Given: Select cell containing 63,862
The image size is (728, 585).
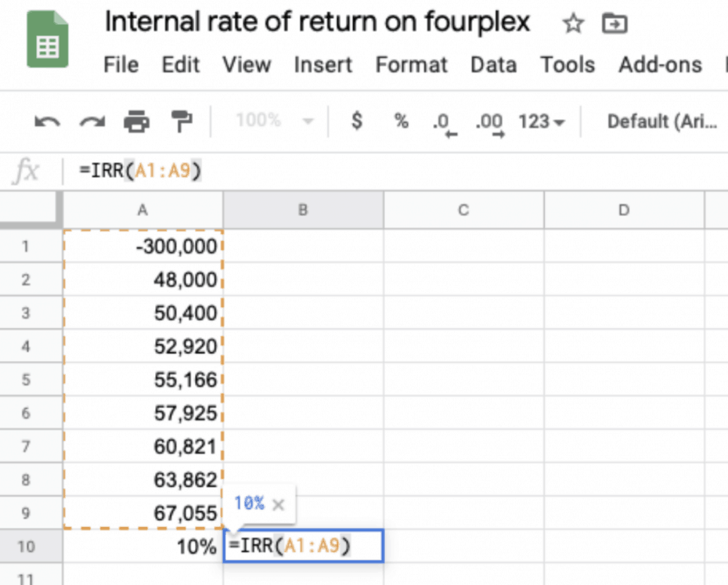Looking at the screenshot, I should [x=143, y=479].
